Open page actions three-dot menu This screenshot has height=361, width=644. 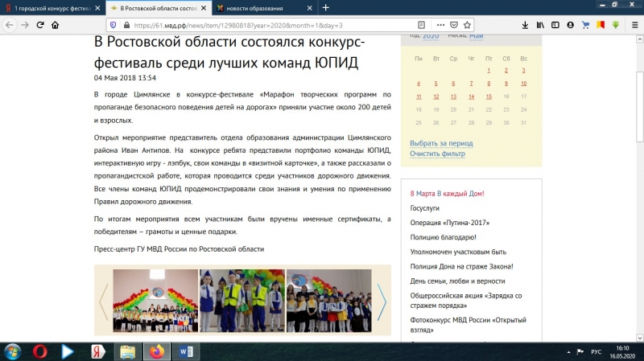[x=440, y=25]
